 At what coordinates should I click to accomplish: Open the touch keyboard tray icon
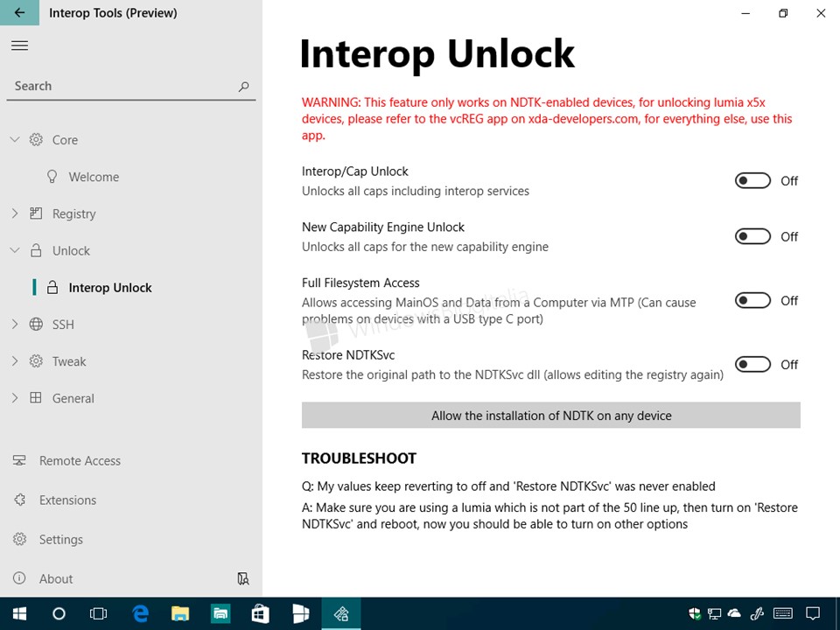[783, 613]
